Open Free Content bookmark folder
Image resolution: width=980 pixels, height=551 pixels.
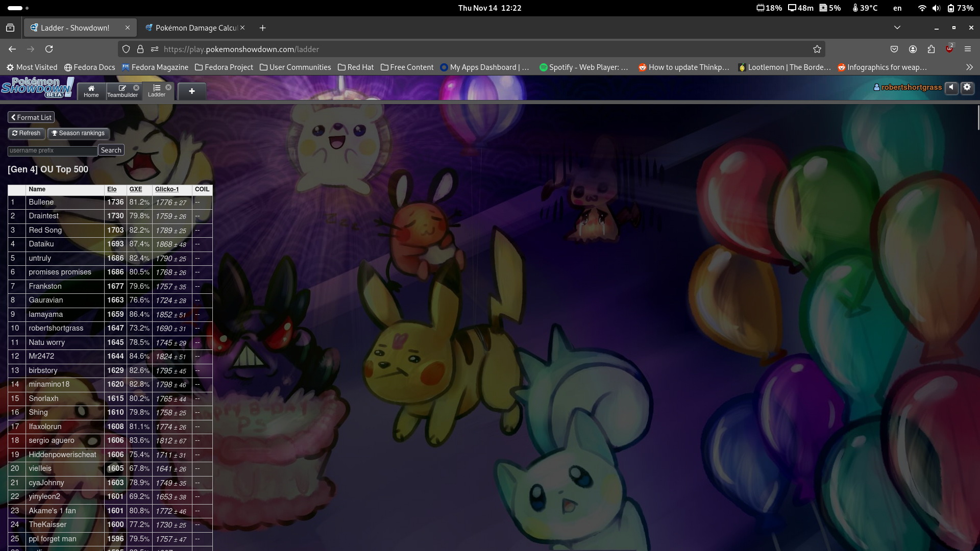coord(407,67)
